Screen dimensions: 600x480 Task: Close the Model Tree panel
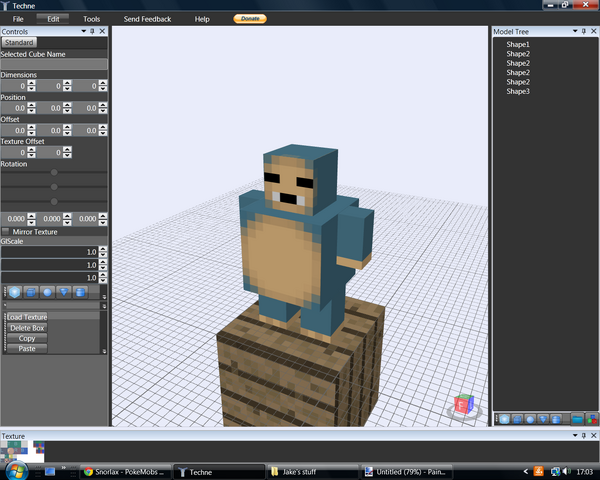[x=593, y=31]
